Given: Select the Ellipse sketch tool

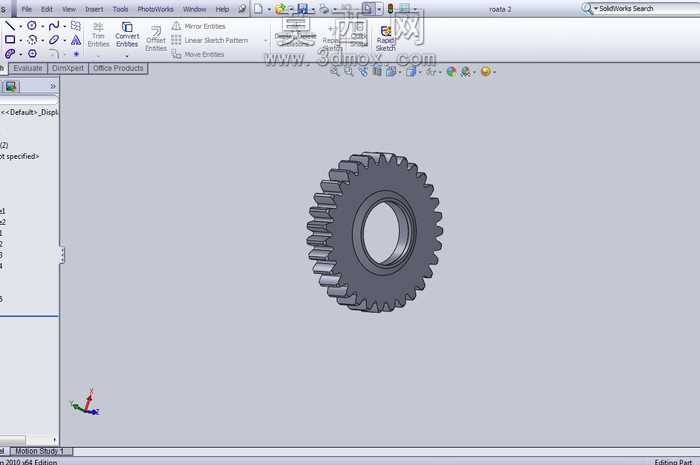Looking at the screenshot, I should (x=54, y=40).
